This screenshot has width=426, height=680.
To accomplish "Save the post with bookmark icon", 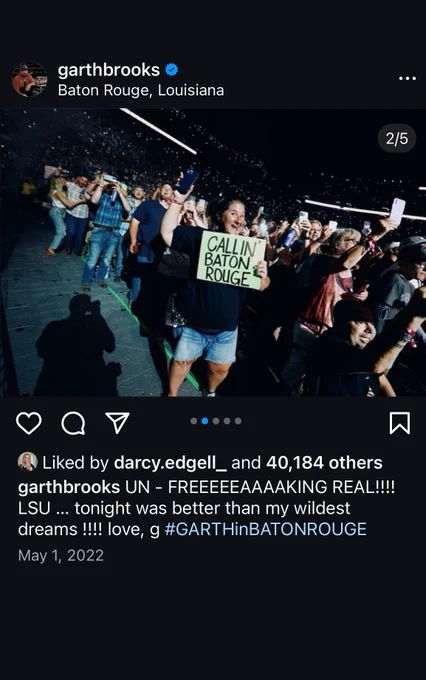I will (x=400, y=423).
